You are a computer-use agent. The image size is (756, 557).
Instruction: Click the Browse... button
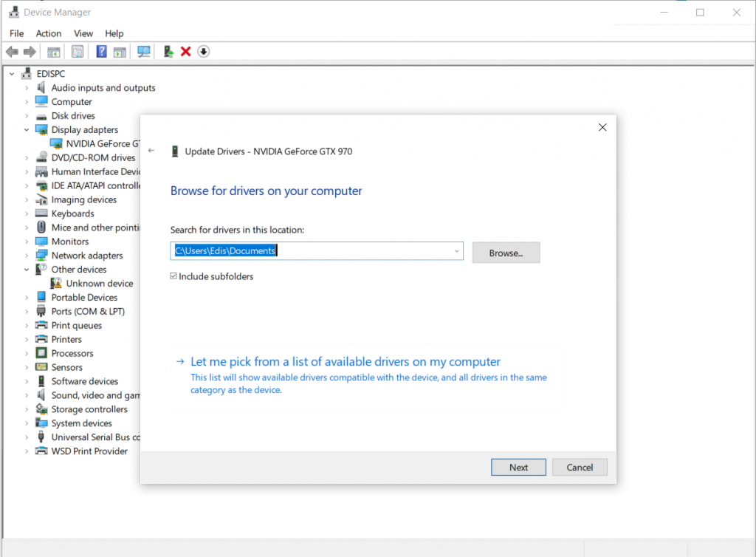506,253
